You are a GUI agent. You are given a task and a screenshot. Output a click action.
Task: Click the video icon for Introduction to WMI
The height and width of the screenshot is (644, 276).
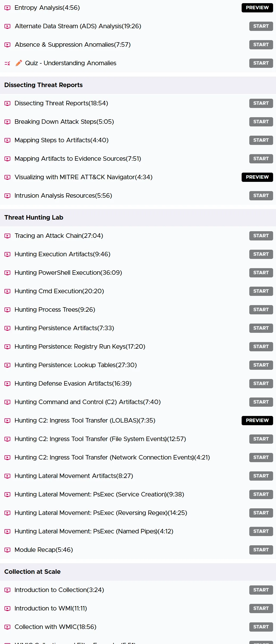[x=7, y=609]
